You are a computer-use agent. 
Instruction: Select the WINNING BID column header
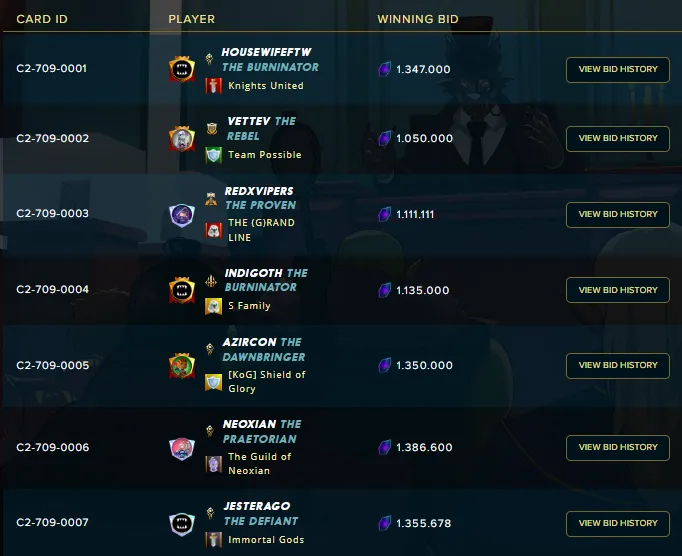tap(418, 19)
